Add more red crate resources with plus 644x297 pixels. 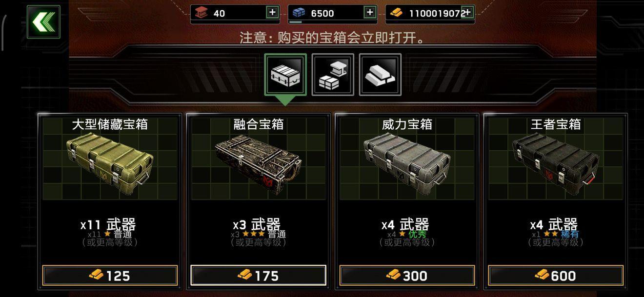(x=272, y=13)
